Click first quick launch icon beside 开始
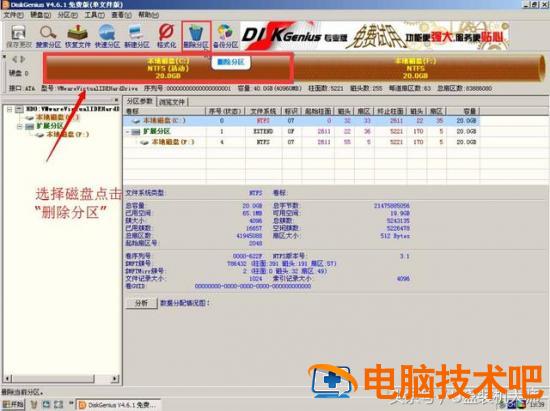This screenshot has width=550, height=411. point(34,405)
